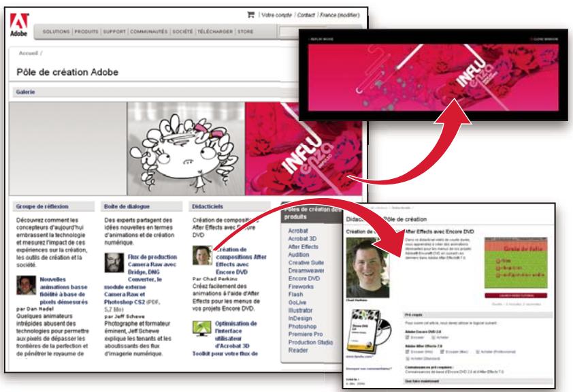573x392 pixels.
Task: Click Chad Perkins's small photo thumbnail
Action: [x=202, y=255]
